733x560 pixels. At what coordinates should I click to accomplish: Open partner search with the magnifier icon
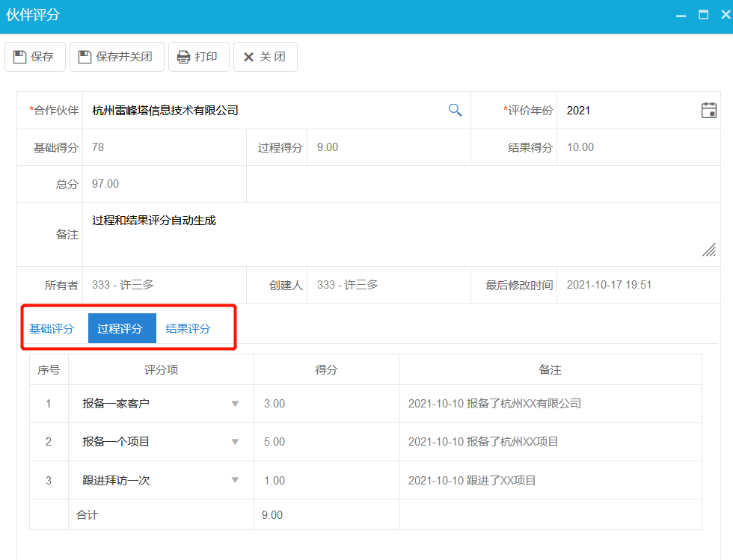(x=455, y=109)
